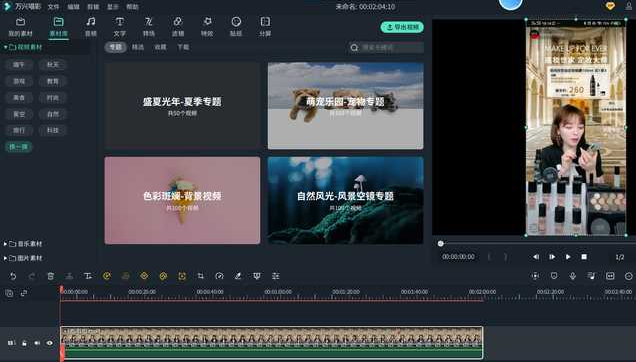Step back one frame in preview
The width and height of the screenshot is (636, 362).
pyautogui.click(x=536, y=257)
